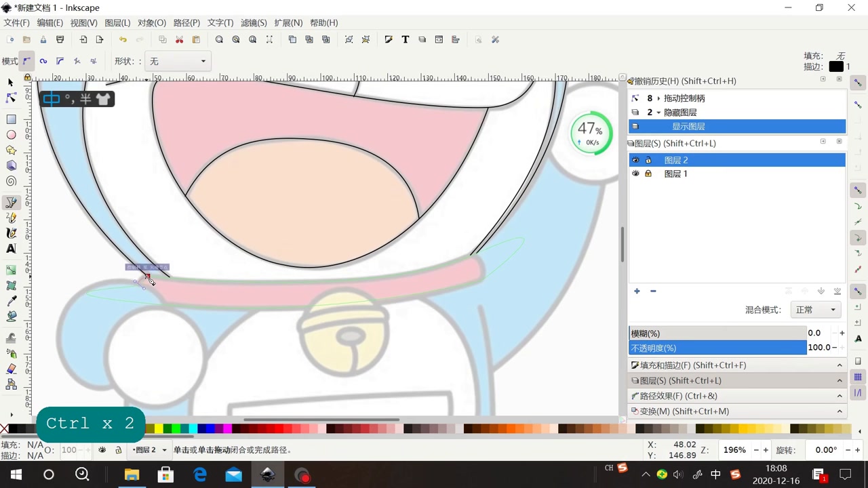Toggle paraxial line segments mode
Image resolution: width=868 pixels, height=488 pixels.
[94, 61]
